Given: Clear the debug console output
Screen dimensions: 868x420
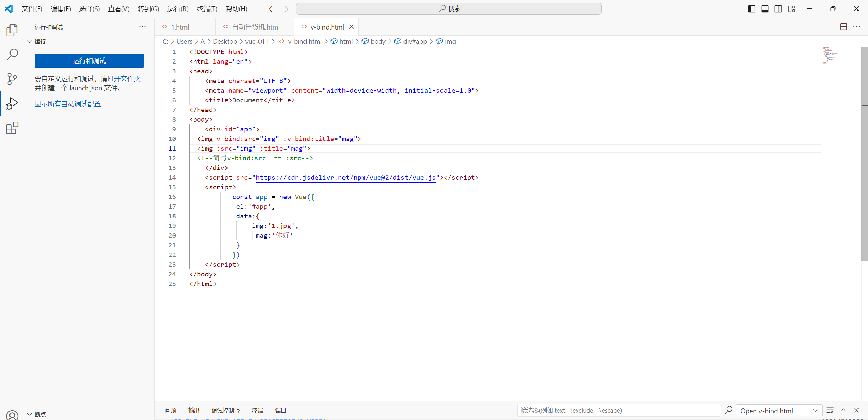Looking at the screenshot, I should point(830,411).
